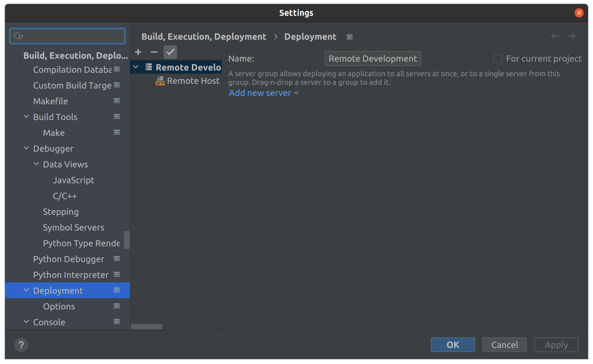Click the back navigation arrow
This screenshot has width=593, height=364.
(555, 36)
